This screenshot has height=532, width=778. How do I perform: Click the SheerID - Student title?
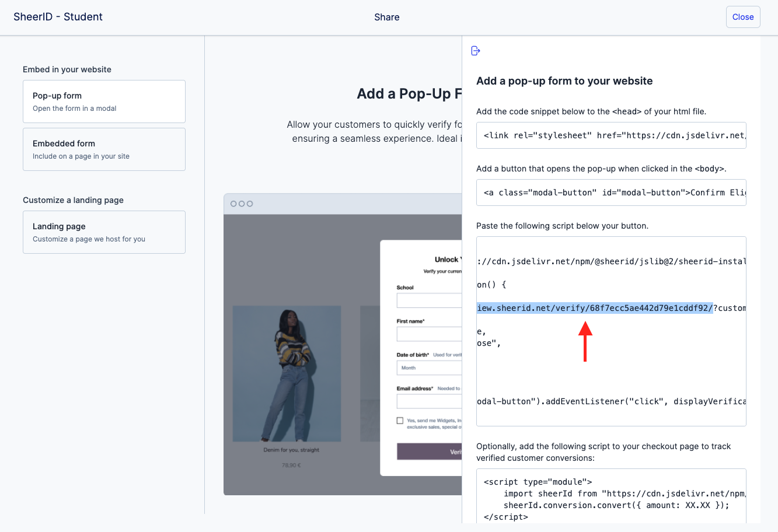pyautogui.click(x=58, y=17)
